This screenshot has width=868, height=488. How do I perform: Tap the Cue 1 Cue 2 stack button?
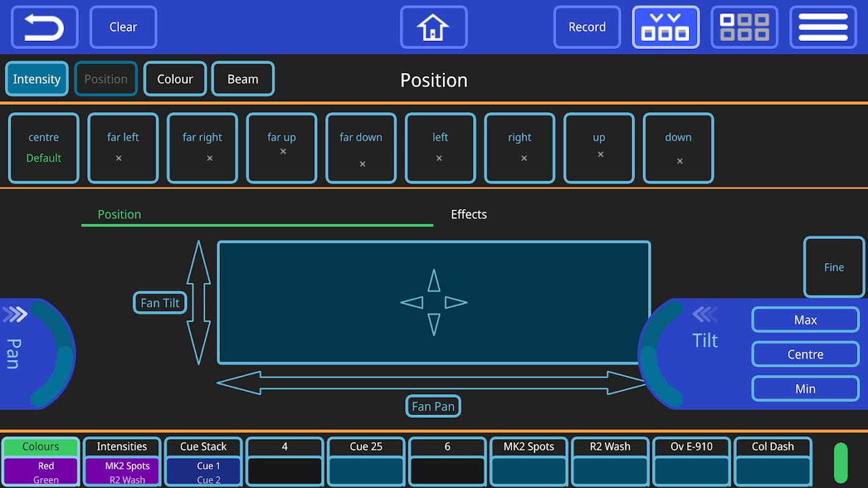click(203, 472)
